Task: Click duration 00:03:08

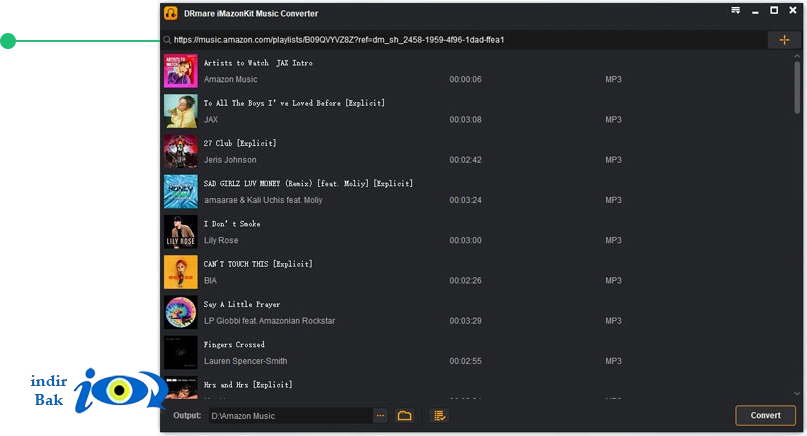Action: pyautogui.click(x=465, y=119)
